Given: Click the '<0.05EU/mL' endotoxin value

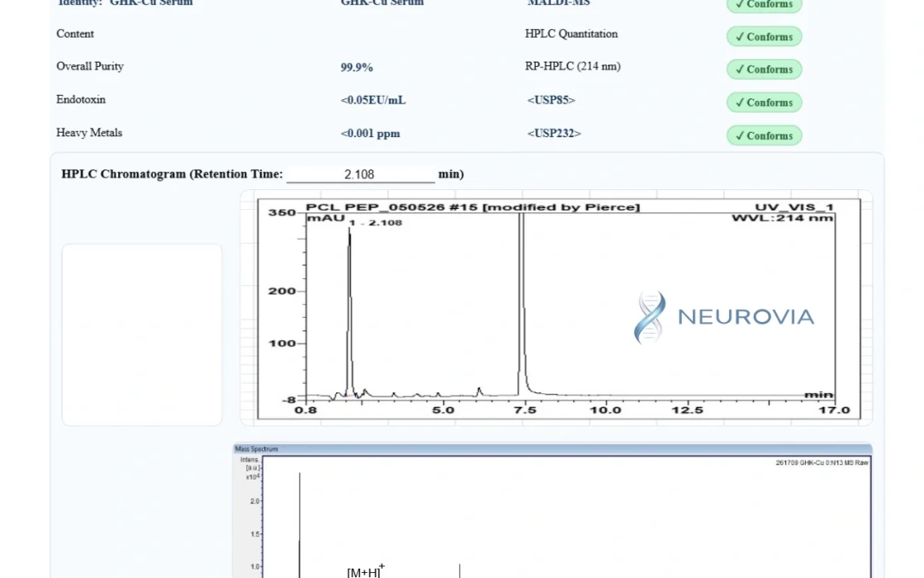Looking at the screenshot, I should click(373, 100).
